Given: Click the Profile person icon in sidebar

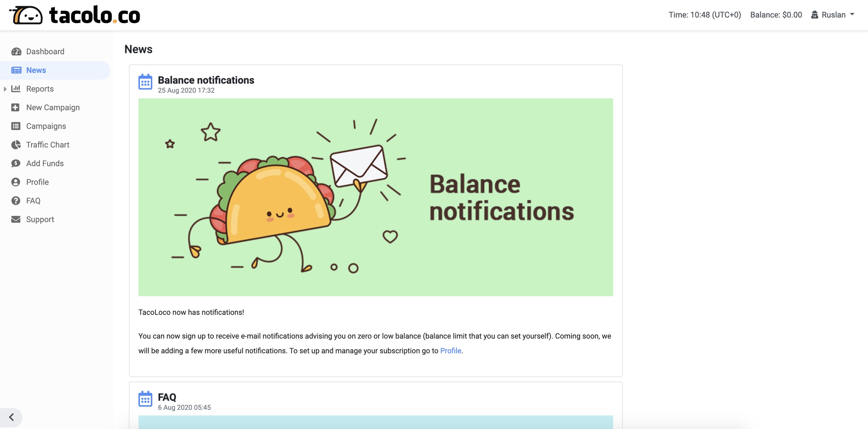Looking at the screenshot, I should (16, 182).
